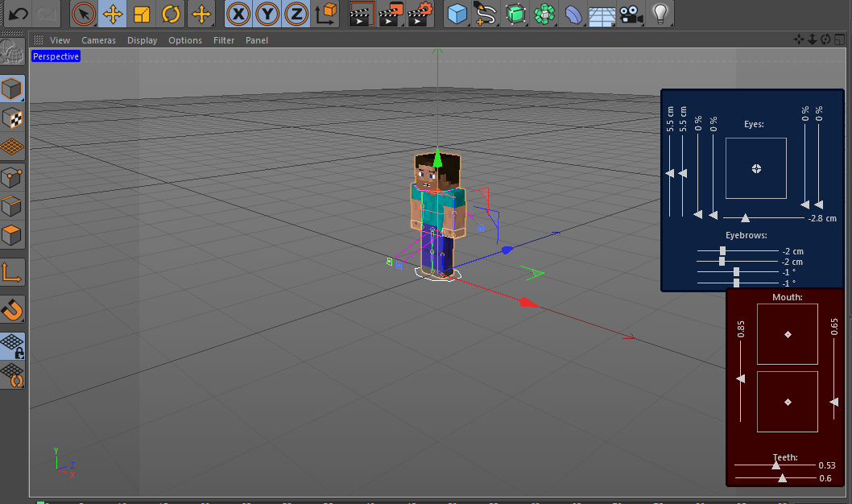Click the "Mouth:" label
The height and width of the screenshot is (504, 852).
(788, 297)
